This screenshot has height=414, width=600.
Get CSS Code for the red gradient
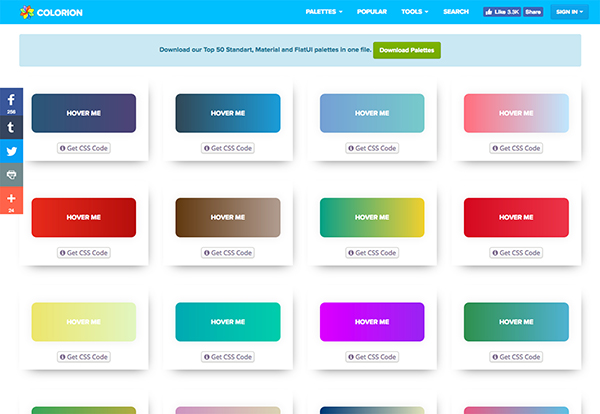84,253
